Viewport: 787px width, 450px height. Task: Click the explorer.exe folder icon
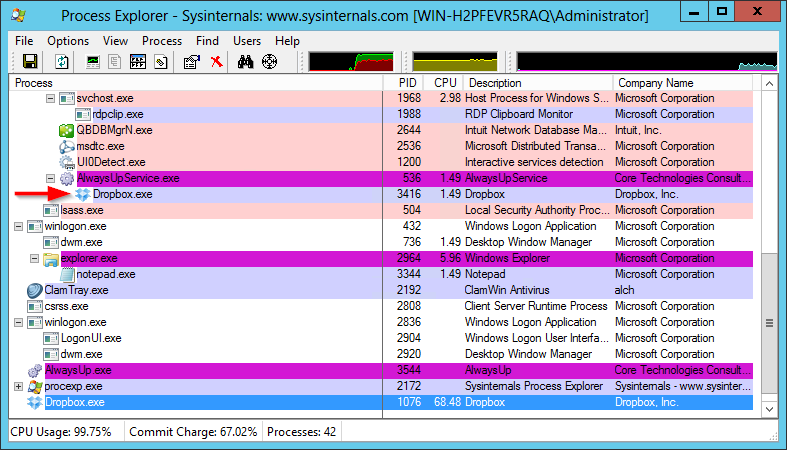tap(51, 259)
